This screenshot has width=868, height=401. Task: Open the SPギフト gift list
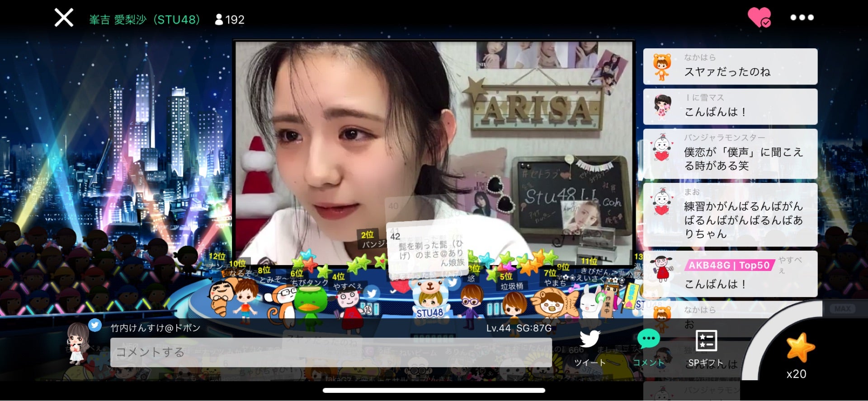706,349
